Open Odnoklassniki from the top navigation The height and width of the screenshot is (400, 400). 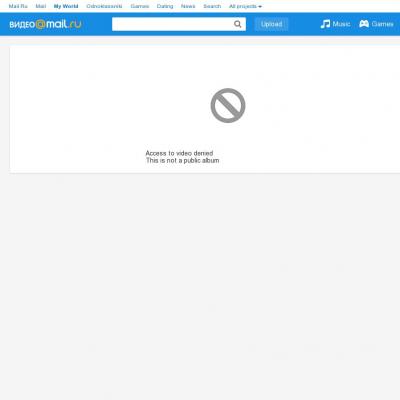104,6
